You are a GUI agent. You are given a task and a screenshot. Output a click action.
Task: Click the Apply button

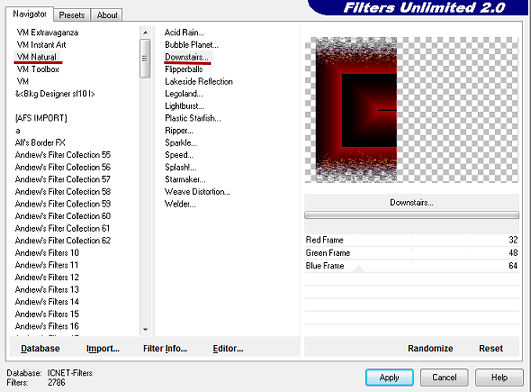[x=389, y=377]
